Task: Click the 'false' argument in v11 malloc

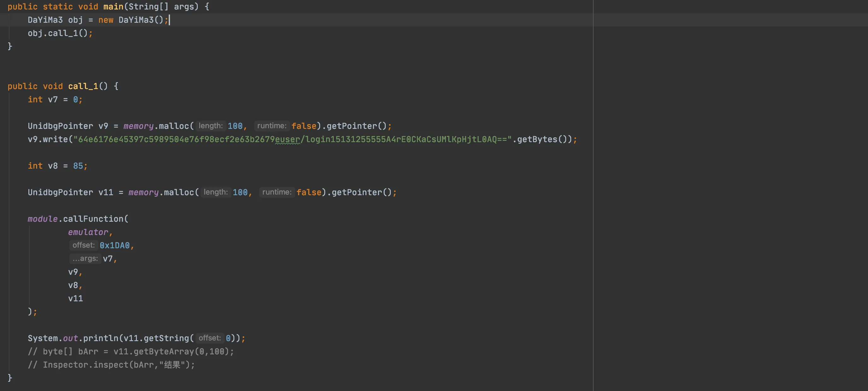Action: click(x=309, y=192)
